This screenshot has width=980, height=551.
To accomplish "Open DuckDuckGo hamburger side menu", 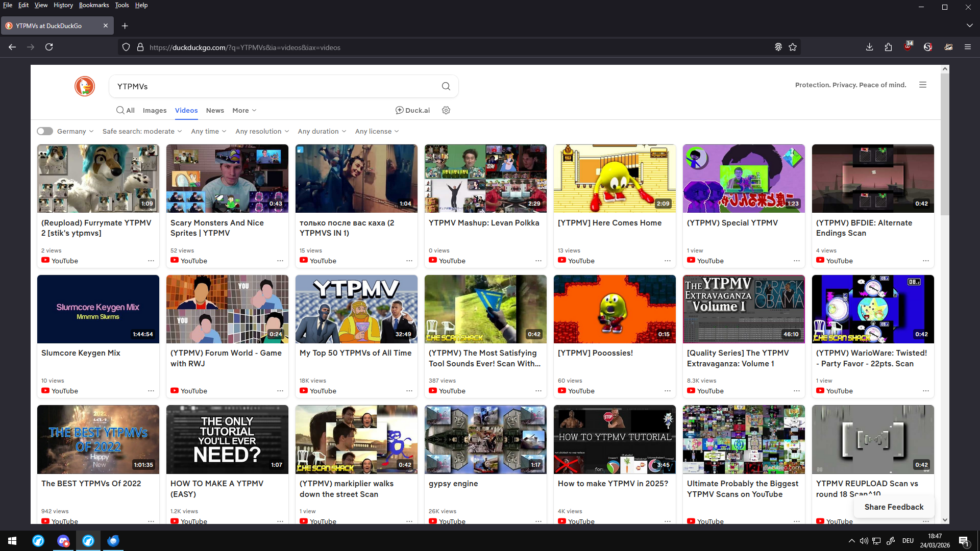I will (x=923, y=85).
